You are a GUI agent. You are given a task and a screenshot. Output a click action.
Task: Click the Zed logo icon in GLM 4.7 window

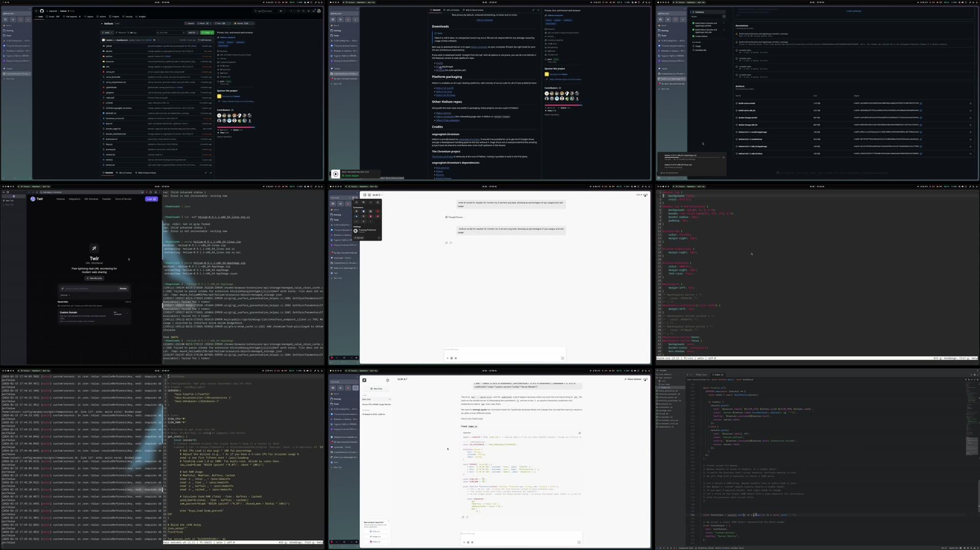point(364,380)
